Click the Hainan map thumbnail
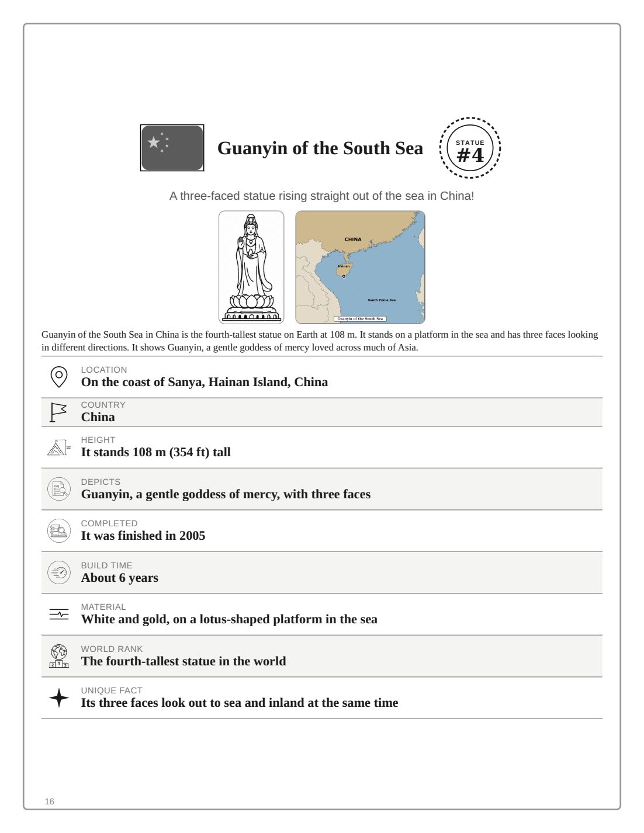This screenshot has width=644, height=833. 360,268
